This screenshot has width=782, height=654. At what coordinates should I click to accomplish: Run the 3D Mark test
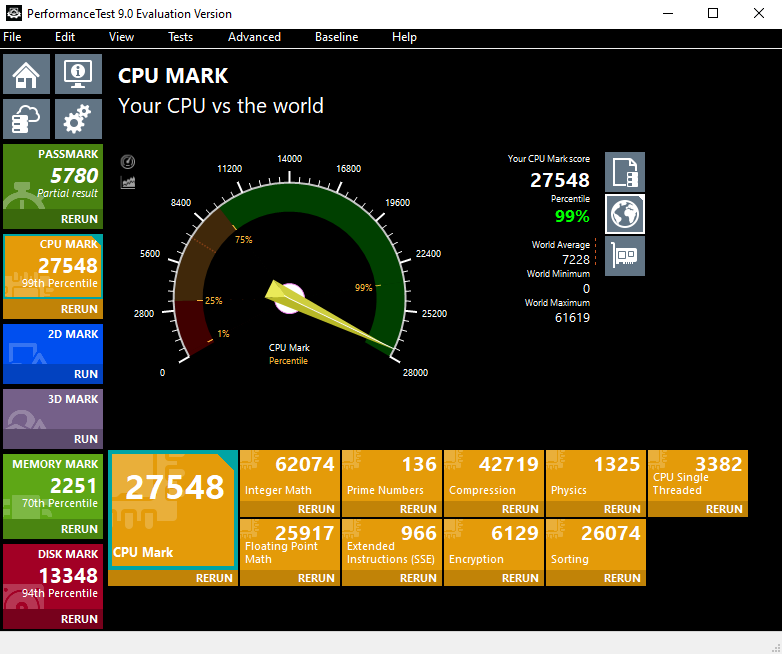tap(53, 438)
